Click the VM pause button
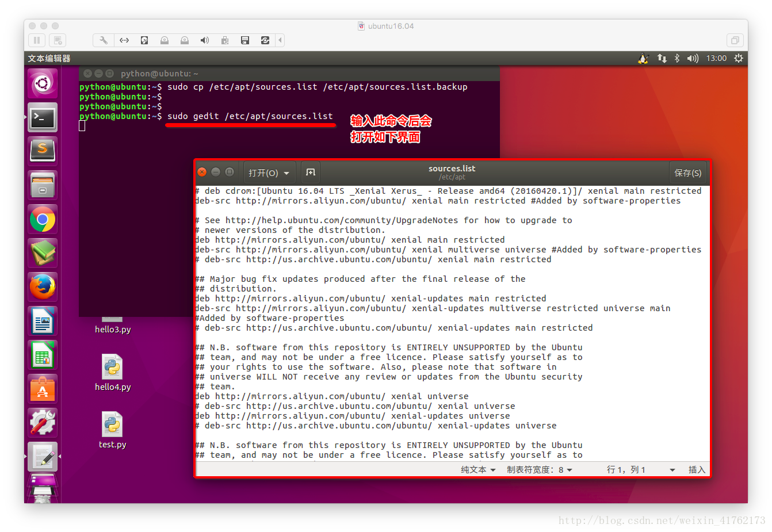The width and height of the screenshot is (772, 532). click(37, 40)
